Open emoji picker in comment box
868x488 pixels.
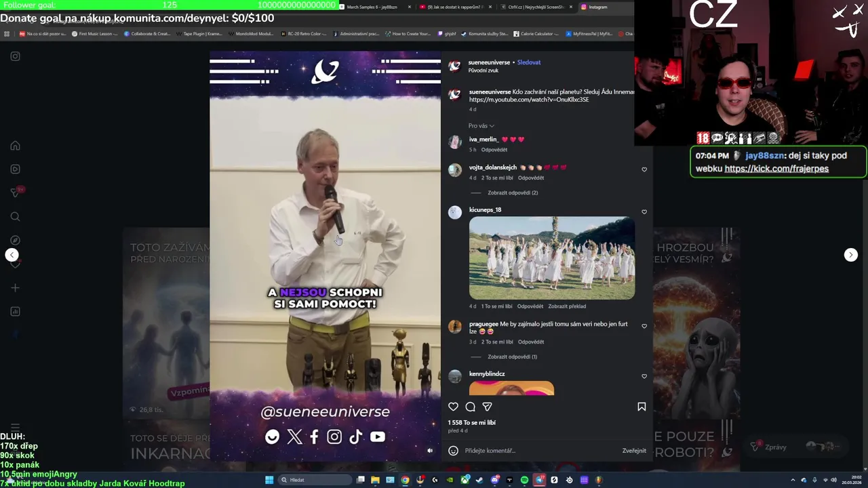[x=453, y=451]
